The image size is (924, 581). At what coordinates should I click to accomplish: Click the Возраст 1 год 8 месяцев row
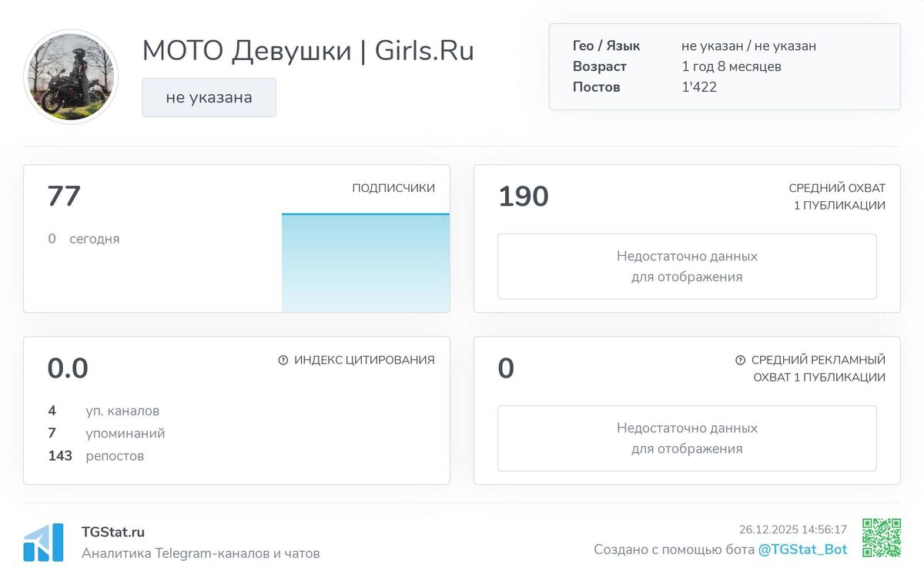coord(678,66)
